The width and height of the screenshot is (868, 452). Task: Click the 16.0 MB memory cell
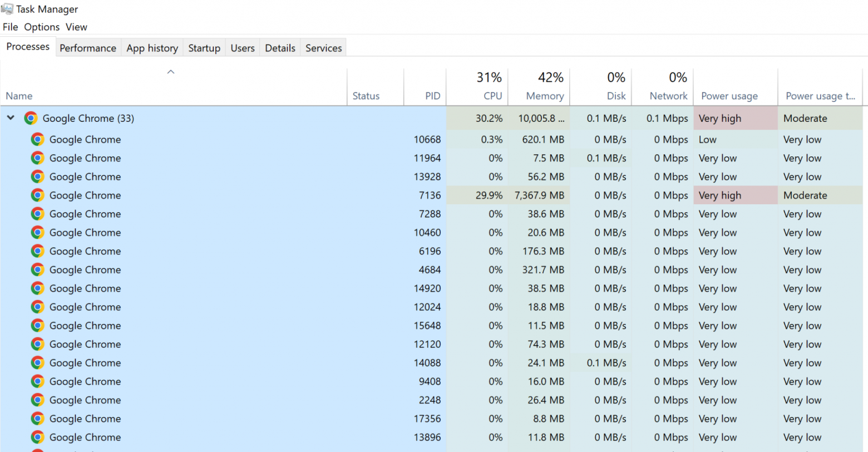(x=539, y=382)
